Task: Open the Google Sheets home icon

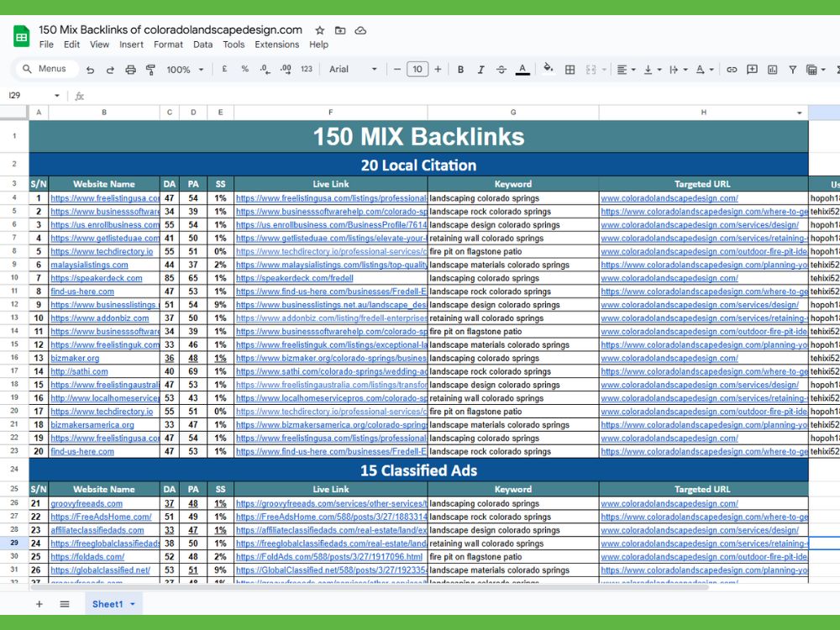Action: tap(22, 36)
